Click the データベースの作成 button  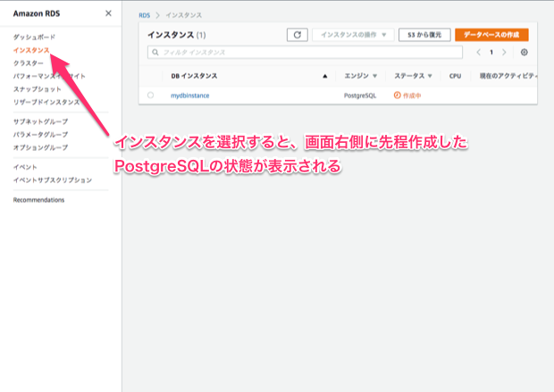(491, 35)
